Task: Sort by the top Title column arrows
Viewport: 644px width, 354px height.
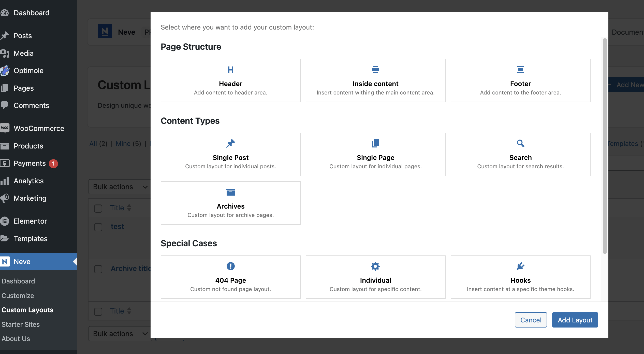Action: 129,208
